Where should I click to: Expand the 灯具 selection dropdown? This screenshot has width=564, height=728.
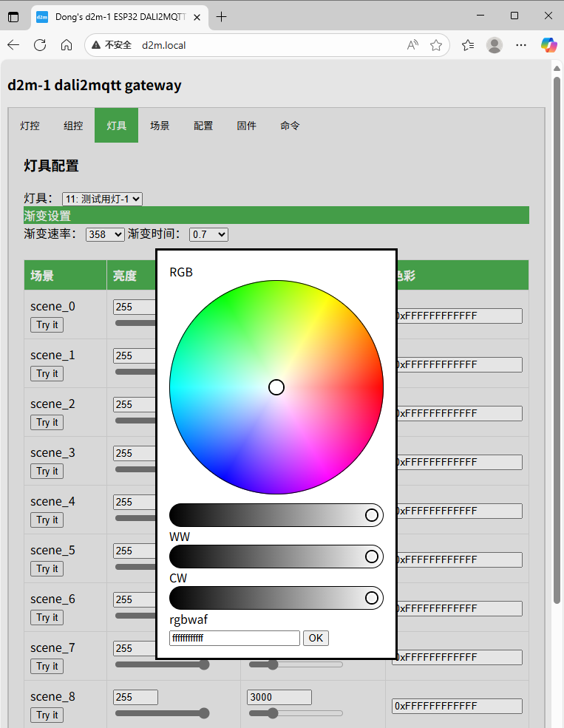click(102, 199)
